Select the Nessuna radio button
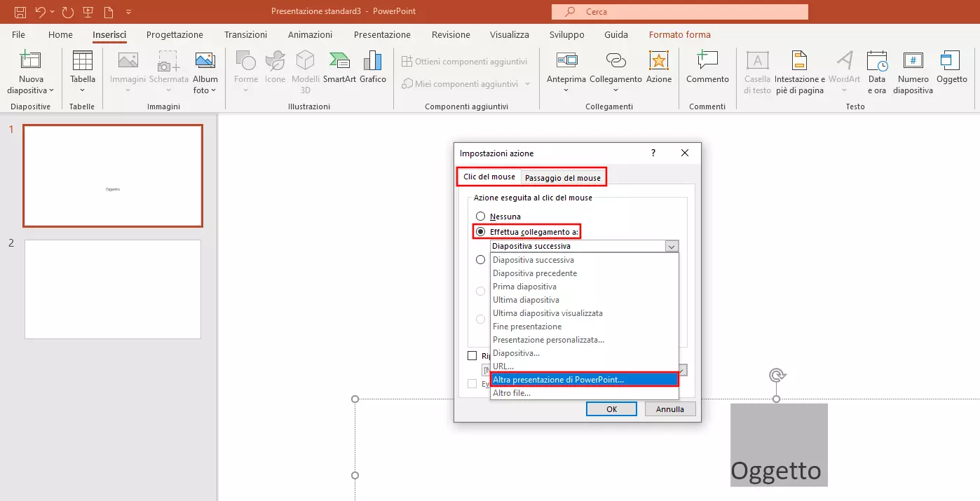The height and width of the screenshot is (501, 980). 480,217
